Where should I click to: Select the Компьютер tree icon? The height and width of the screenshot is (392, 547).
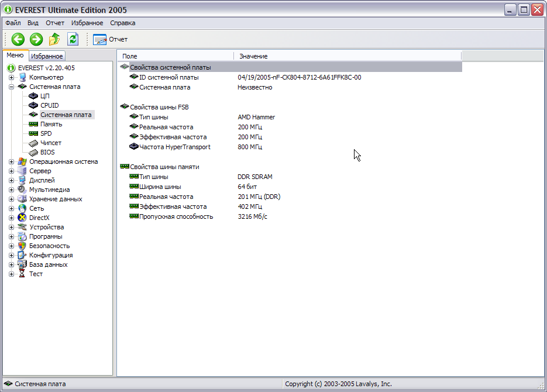[22, 77]
